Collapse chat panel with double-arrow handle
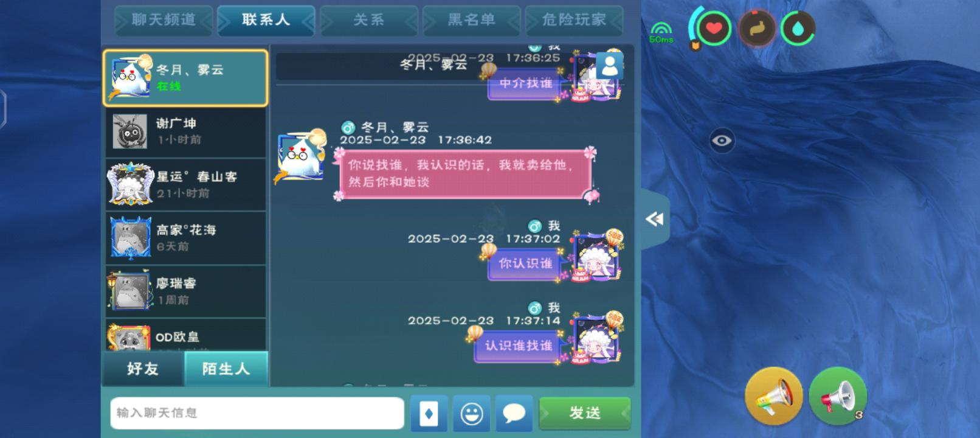 (x=655, y=219)
